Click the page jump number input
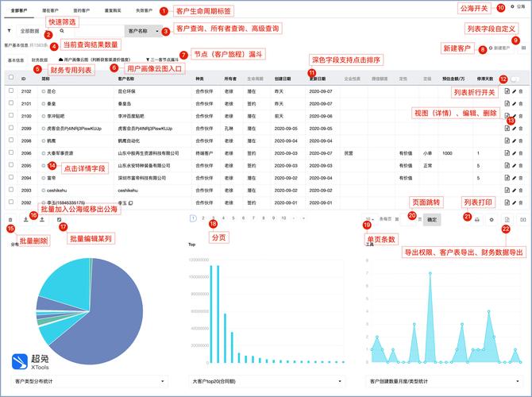 410,219
